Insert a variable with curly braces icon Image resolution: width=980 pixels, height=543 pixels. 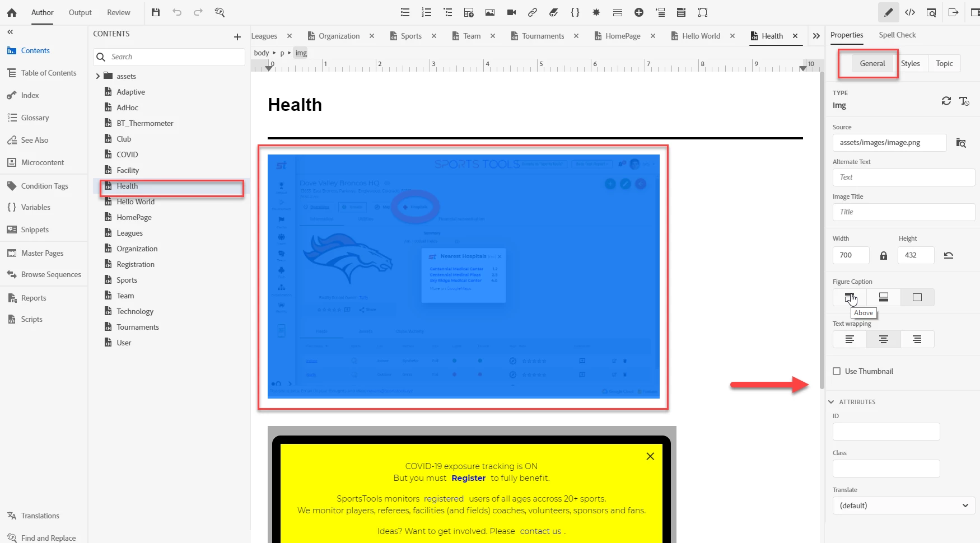575,12
